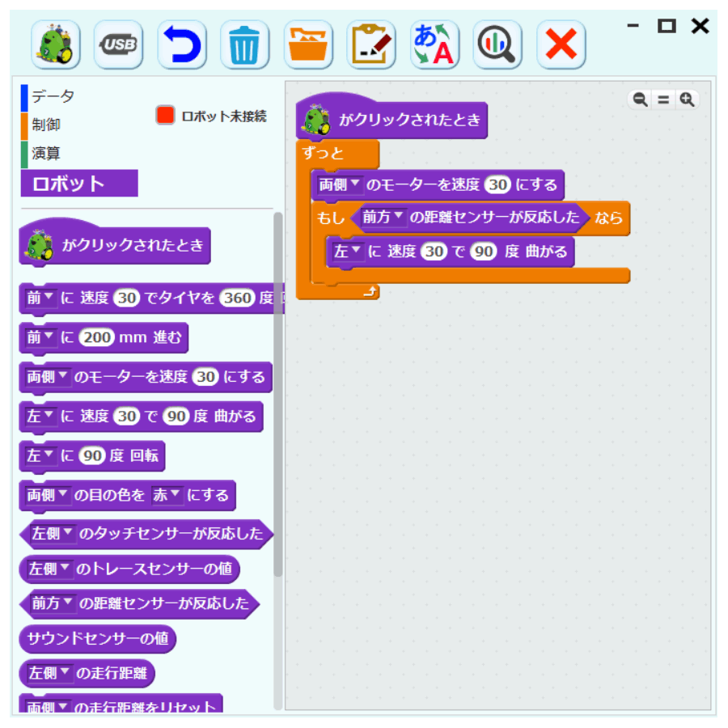
Task: Open 左 dropdown in the canvas 曲がる block
Action: [347, 252]
